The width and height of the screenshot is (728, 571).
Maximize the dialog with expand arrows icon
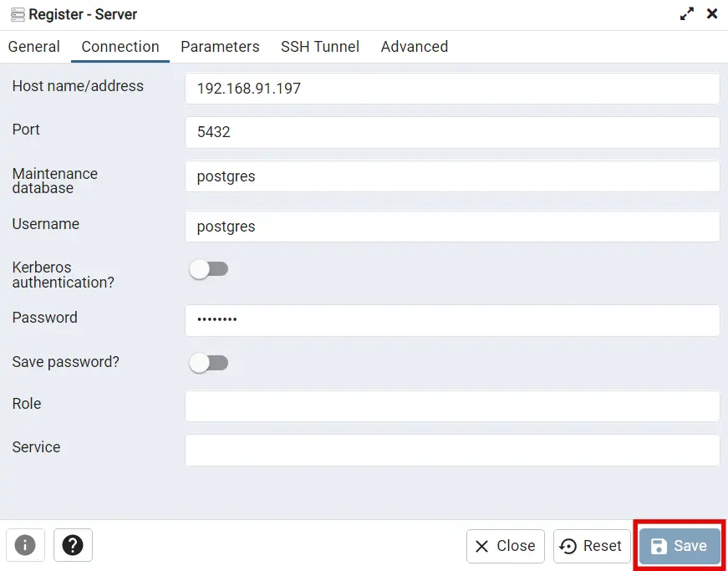pyautogui.click(x=687, y=14)
